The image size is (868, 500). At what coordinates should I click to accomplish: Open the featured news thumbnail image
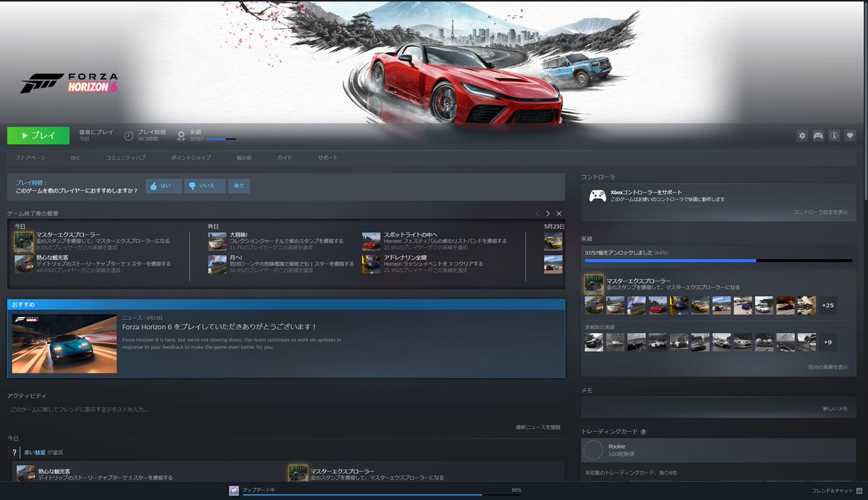[64, 344]
